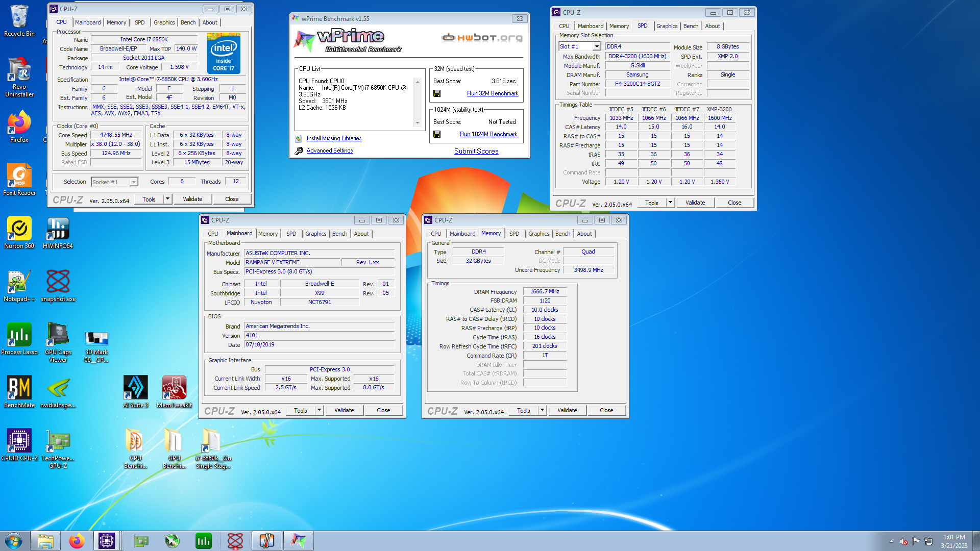Launch Notepad++ from desktop

click(19, 286)
